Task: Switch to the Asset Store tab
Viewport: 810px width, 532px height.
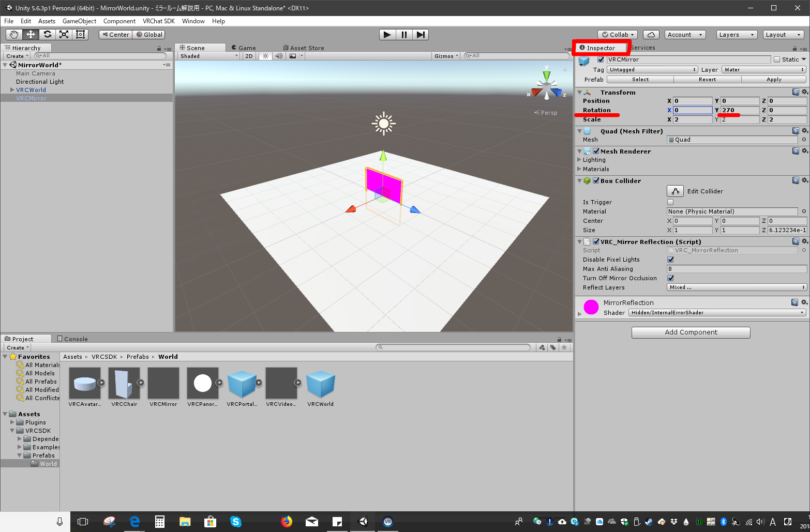Action: pos(304,48)
